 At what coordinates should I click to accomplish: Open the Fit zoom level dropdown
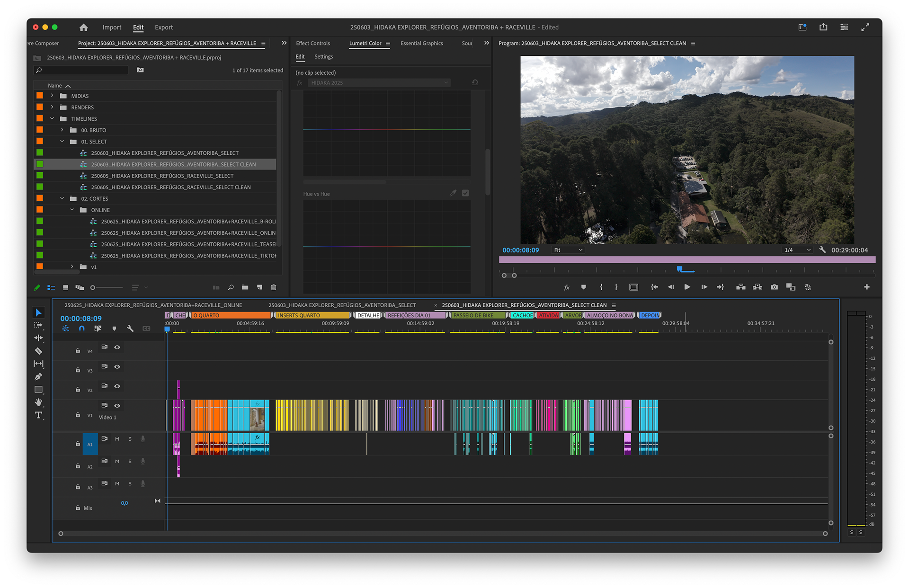pos(568,250)
